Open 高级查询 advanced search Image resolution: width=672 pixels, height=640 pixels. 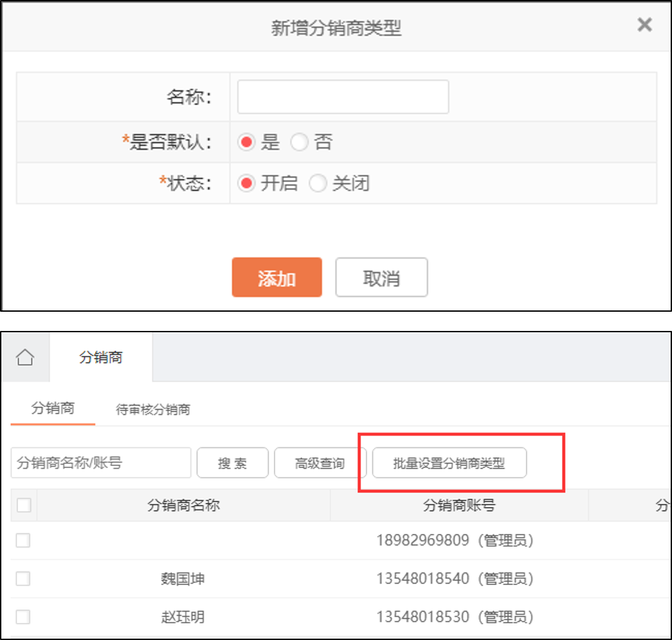tap(320, 463)
